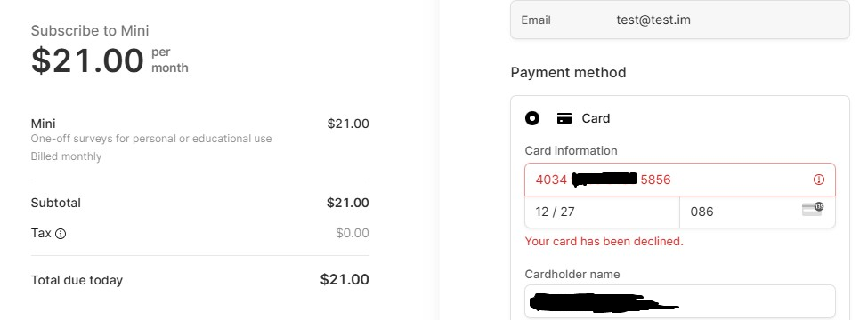Click the Email field test@test.im
This screenshot has height=320, width=868.
coord(680,20)
